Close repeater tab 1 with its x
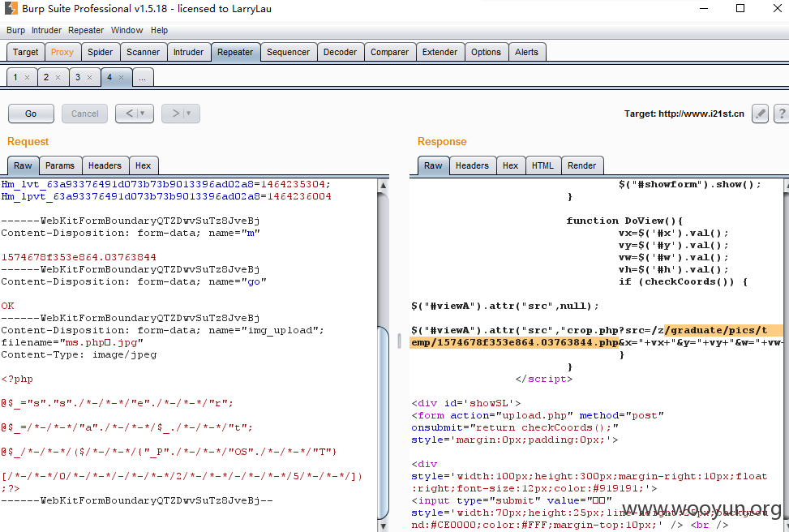This screenshot has height=532, width=789. (28, 78)
